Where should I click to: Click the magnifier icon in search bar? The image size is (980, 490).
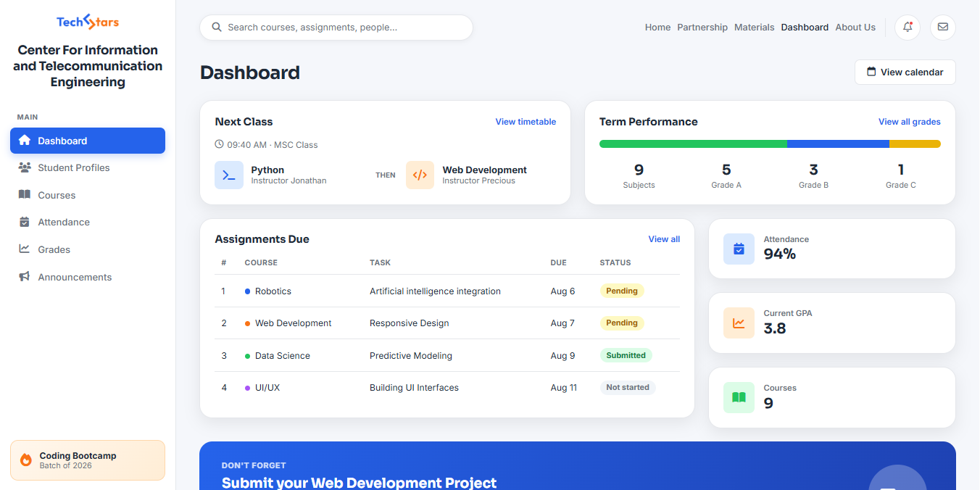[216, 28]
